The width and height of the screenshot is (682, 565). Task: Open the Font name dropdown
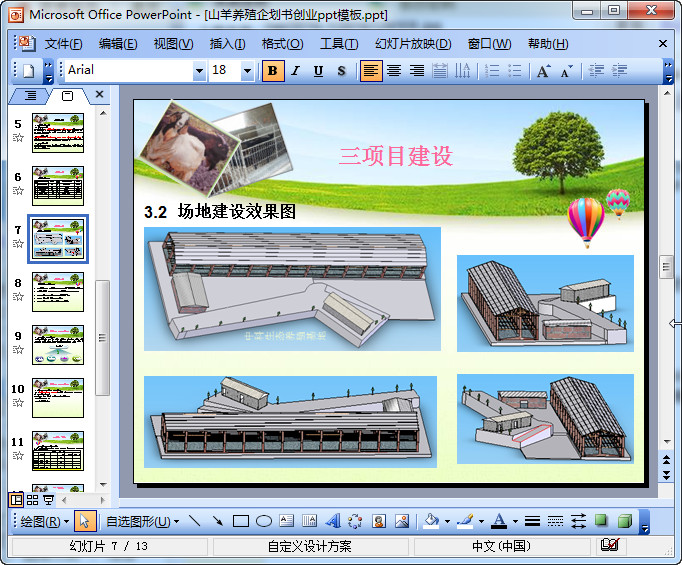point(199,70)
